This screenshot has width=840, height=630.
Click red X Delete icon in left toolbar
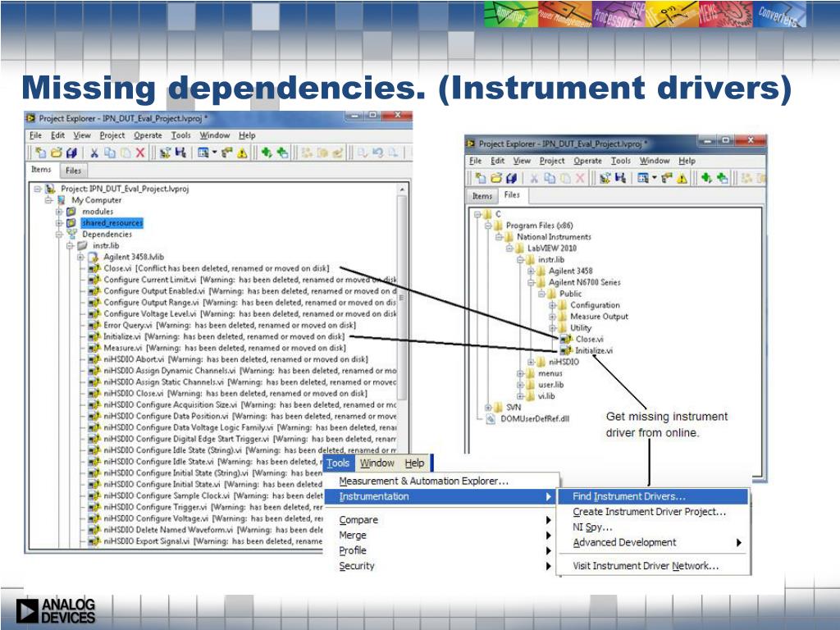tap(139, 153)
